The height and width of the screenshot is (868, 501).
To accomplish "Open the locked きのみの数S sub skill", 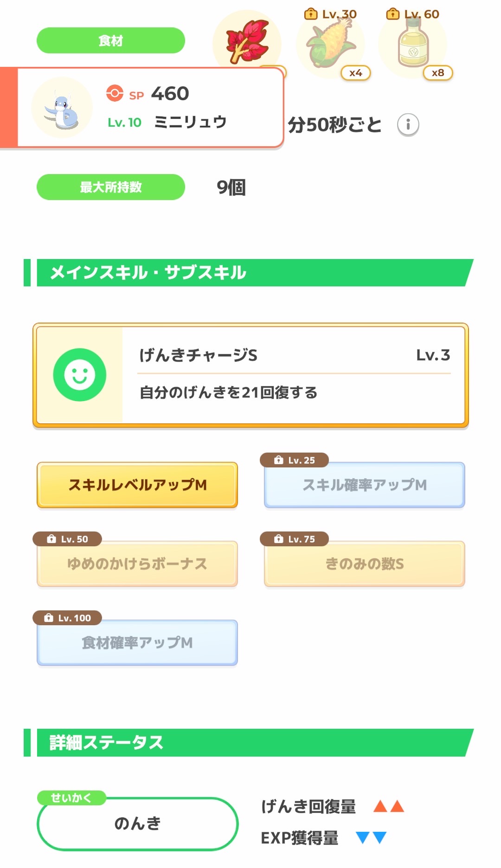I will coord(365,564).
